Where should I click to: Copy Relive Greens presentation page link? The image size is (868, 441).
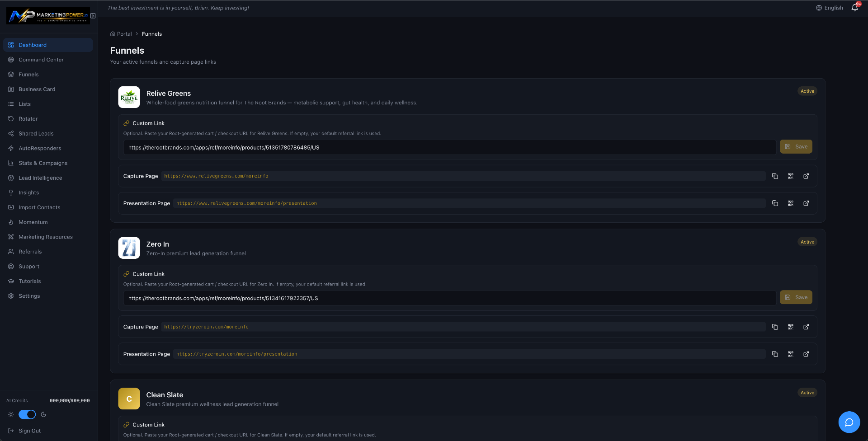click(775, 203)
